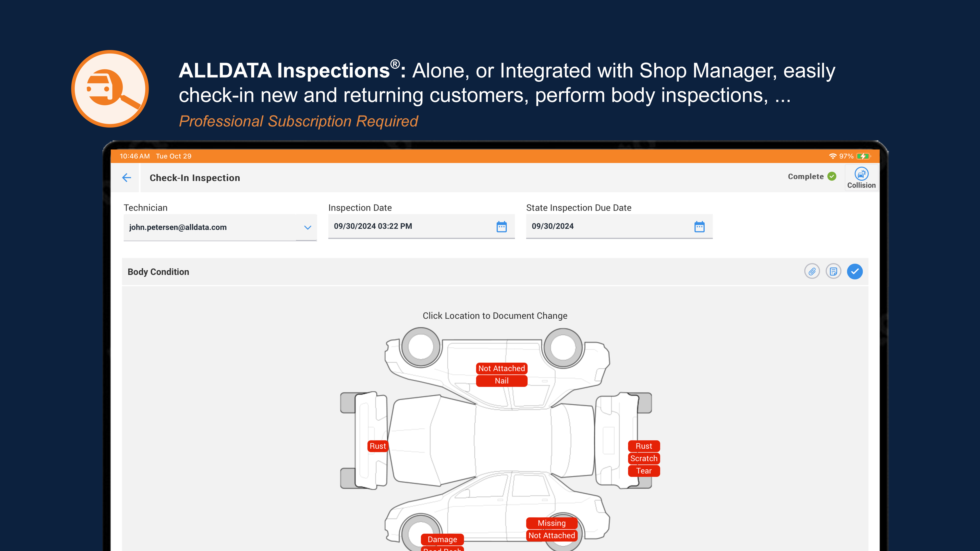Click the Rust tag on front bumper
This screenshot has height=551, width=980.
(377, 446)
